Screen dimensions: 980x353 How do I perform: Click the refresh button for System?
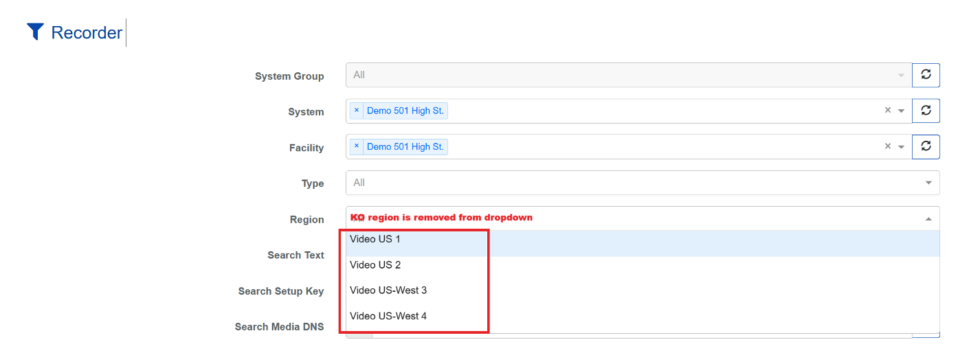coord(926,111)
